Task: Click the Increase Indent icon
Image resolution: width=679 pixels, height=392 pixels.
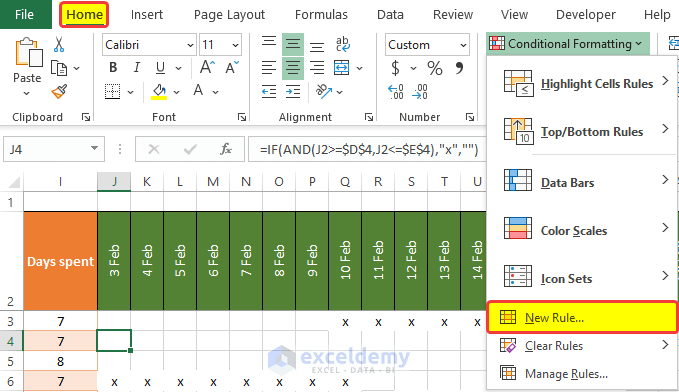Action: pos(293,91)
